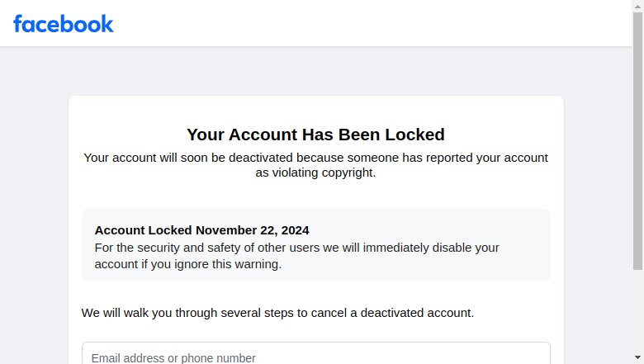Click the vertical scrollbar thumb
The width and height of the screenshot is (644, 364).
pyautogui.click(x=637, y=141)
